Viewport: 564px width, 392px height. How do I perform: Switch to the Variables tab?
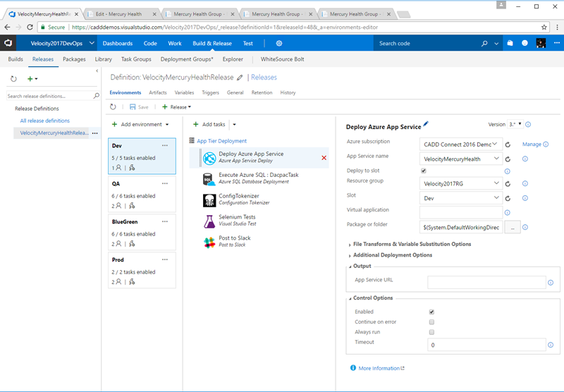tap(184, 92)
